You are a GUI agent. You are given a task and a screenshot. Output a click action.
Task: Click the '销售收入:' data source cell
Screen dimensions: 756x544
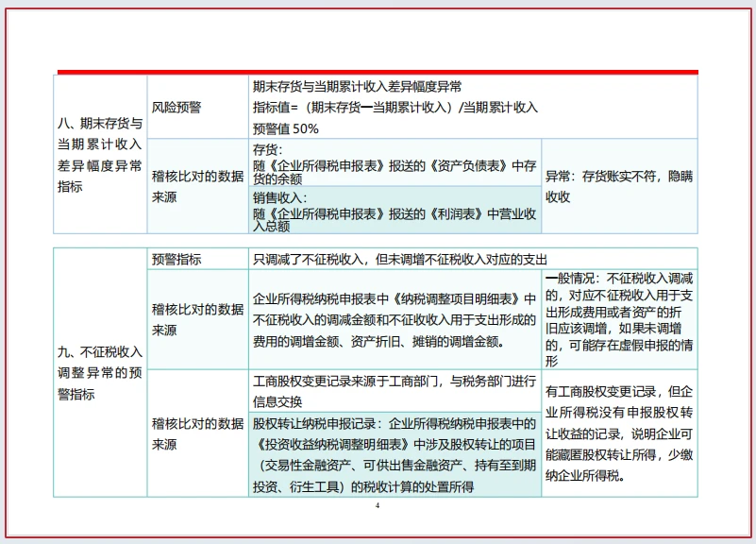395,211
